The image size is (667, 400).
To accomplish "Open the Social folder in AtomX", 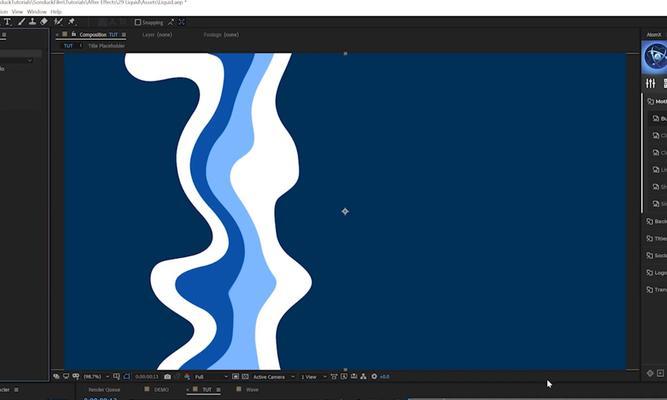I will [x=657, y=255].
